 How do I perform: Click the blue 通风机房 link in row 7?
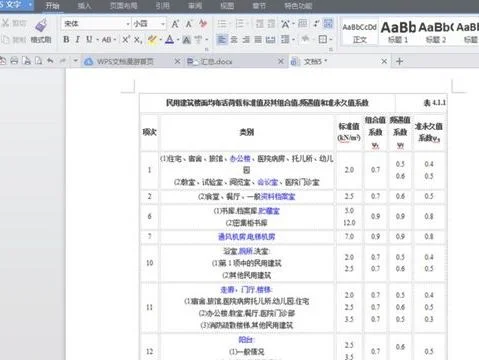[x=232, y=237]
